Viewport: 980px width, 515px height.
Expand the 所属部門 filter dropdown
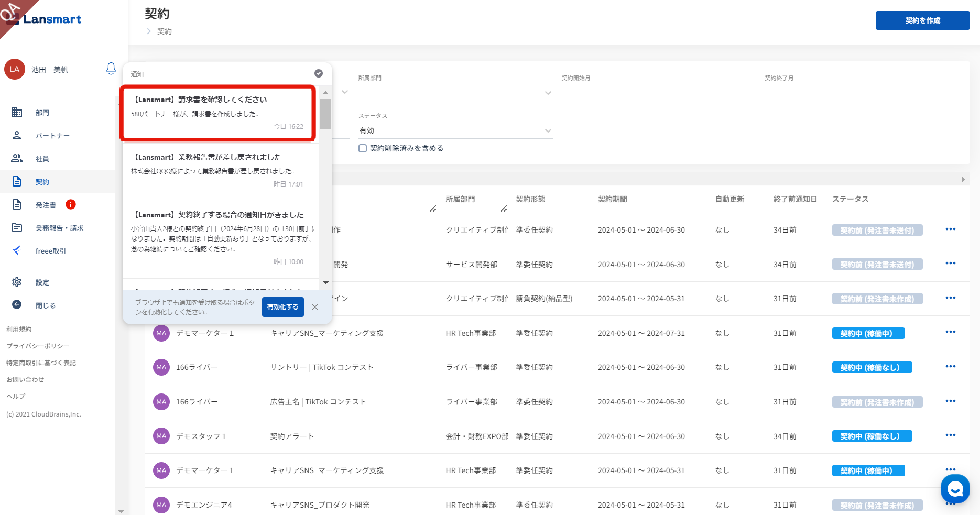(548, 93)
